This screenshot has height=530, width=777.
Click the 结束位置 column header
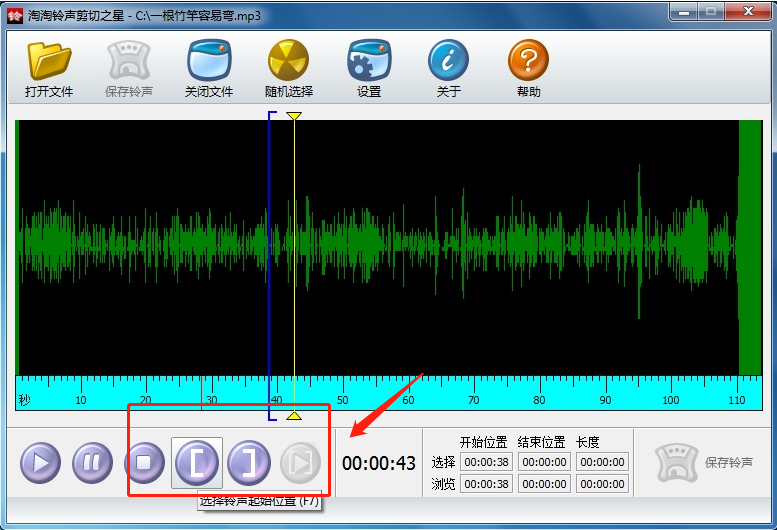(541, 442)
